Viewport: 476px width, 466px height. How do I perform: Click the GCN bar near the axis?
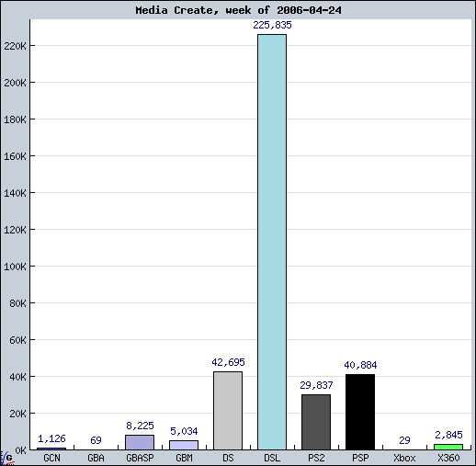pyautogui.click(x=51, y=449)
